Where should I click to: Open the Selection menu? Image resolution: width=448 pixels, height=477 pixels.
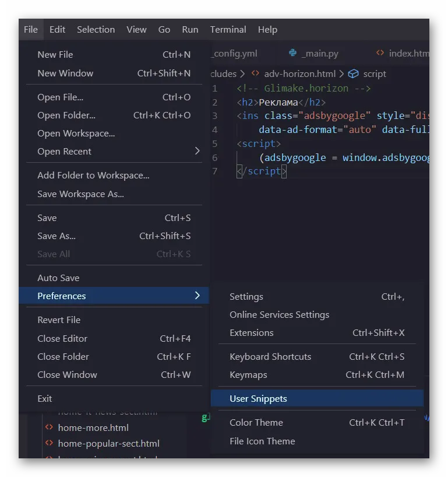[x=96, y=30]
